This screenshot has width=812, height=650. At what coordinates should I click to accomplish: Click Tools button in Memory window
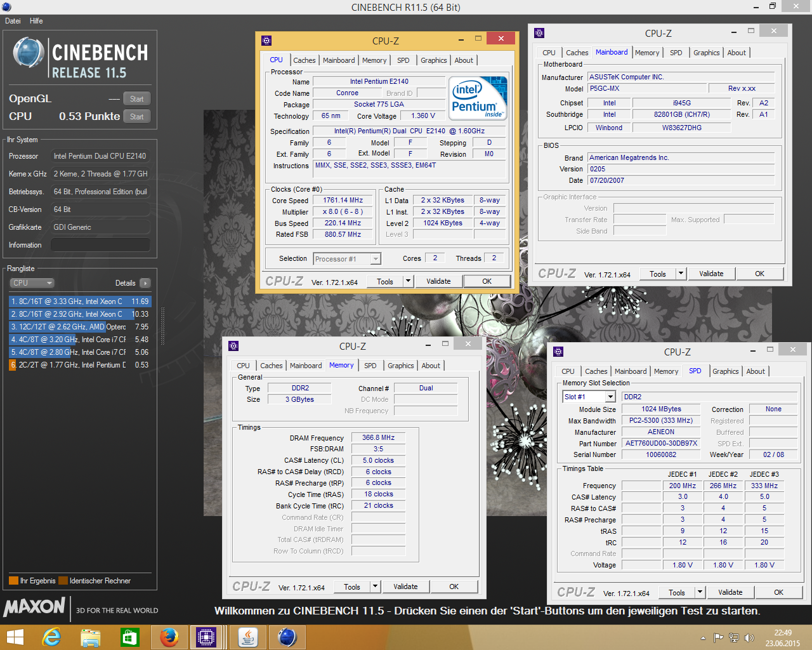(x=352, y=587)
